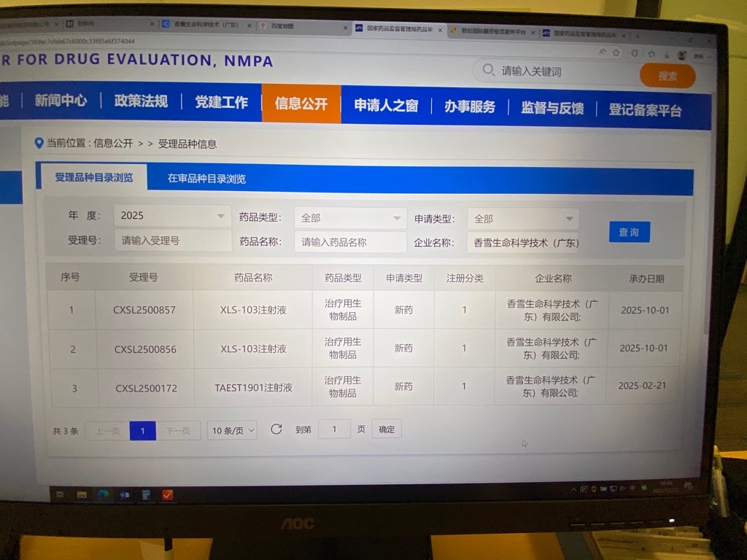Click the 承办日期 column header
This screenshot has width=747, height=560.
tap(646, 279)
